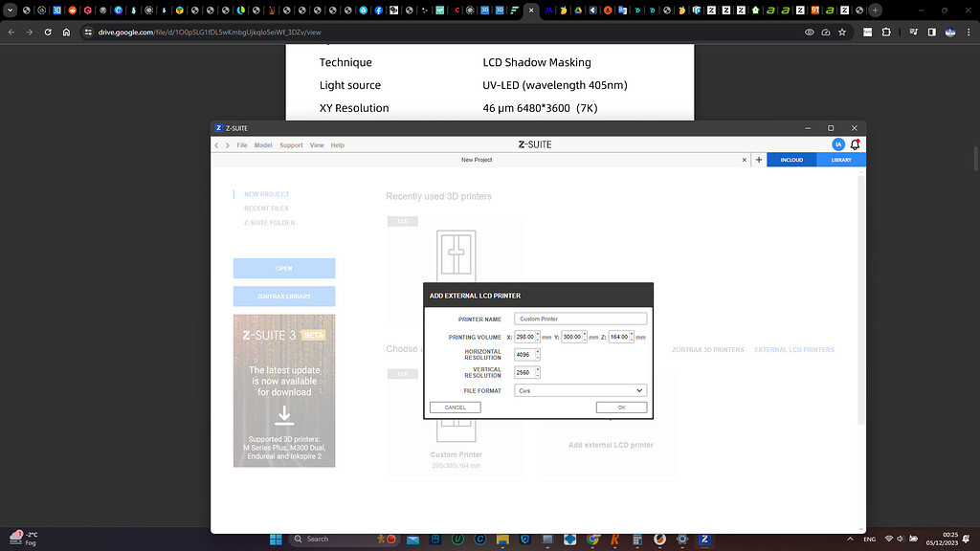Select the Z-SUITE icon on the taskbar
The image size is (980, 551).
704,539
